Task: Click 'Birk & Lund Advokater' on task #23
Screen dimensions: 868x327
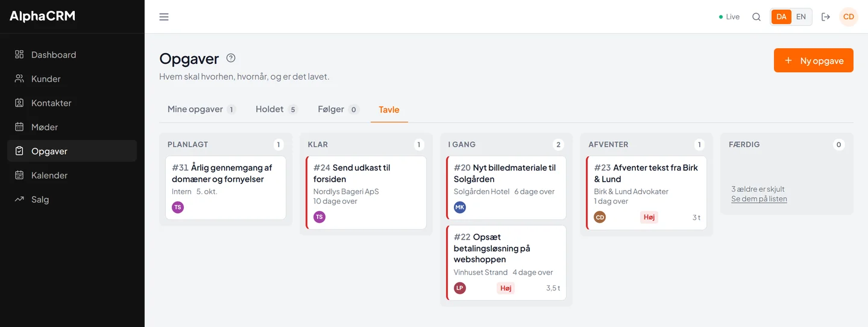Action: [631, 192]
